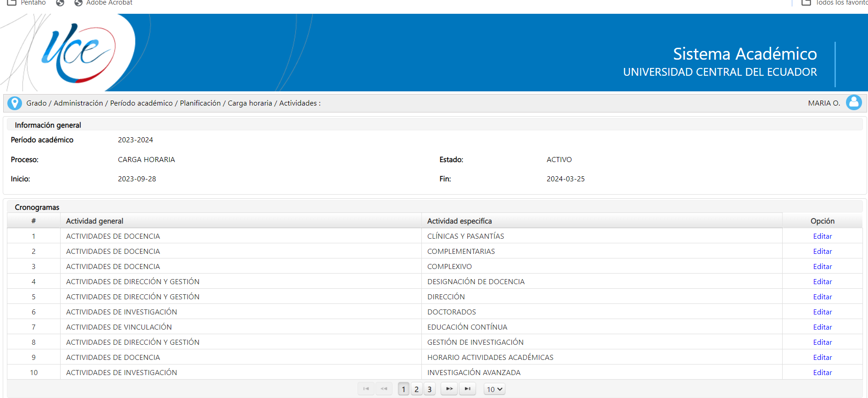Open Todos los favoritos folder
The height and width of the screenshot is (398, 868).
click(834, 3)
